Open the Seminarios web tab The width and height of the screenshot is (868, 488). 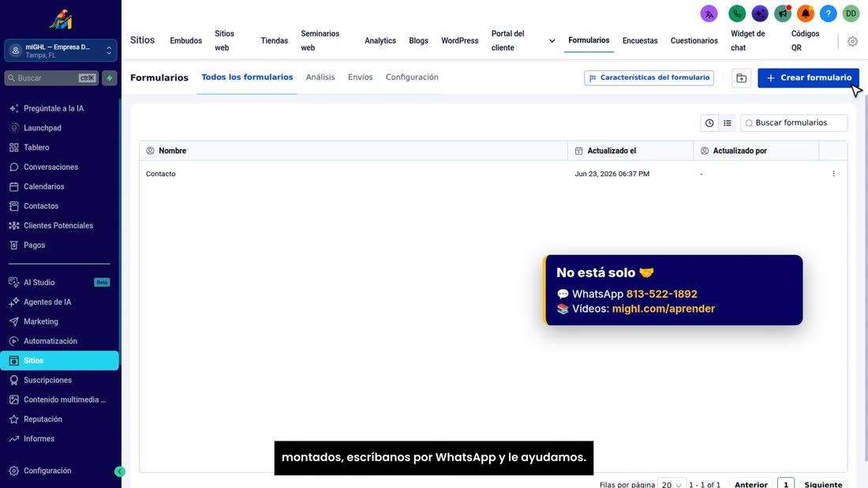click(320, 41)
